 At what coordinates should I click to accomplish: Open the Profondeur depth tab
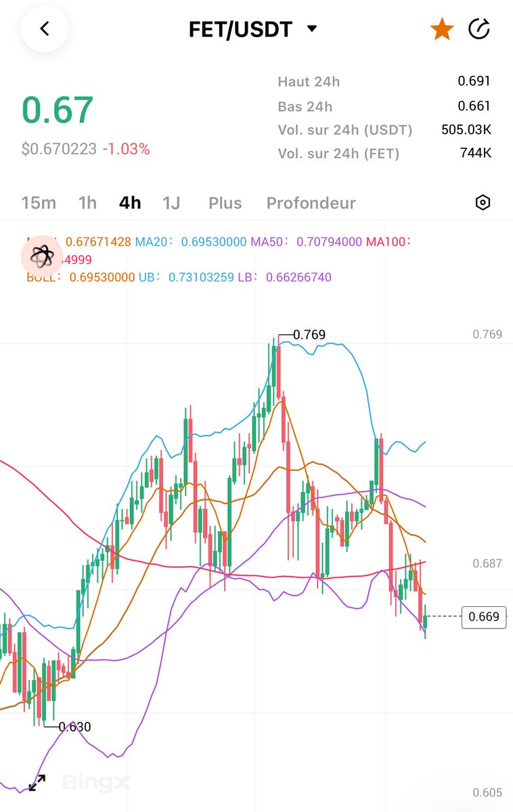(311, 203)
